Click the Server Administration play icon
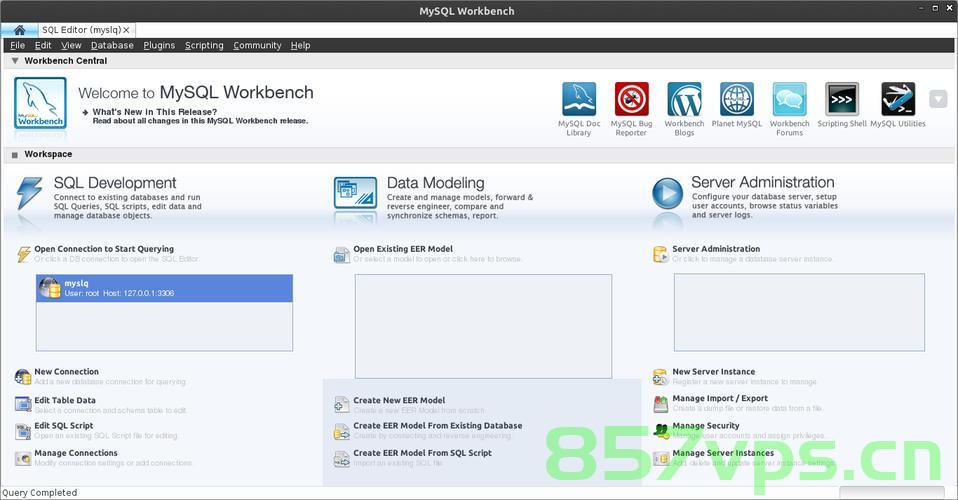Viewport: 958px width, 500px height. click(x=667, y=193)
